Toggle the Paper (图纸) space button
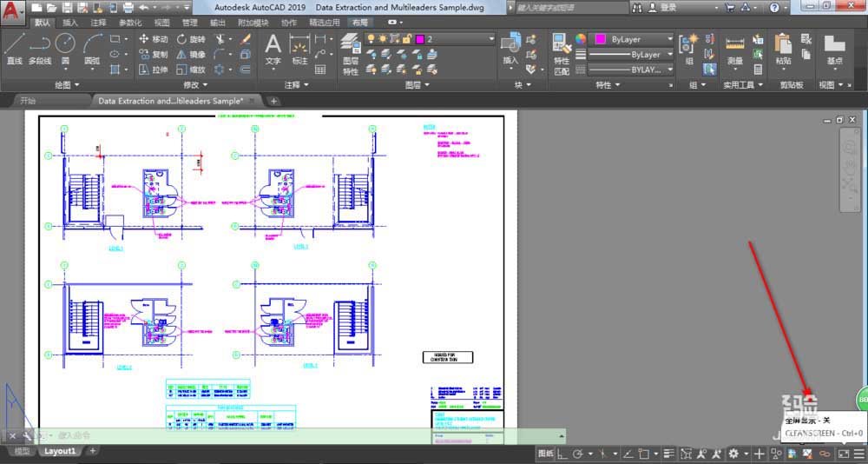Image resolution: width=868 pixels, height=464 pixels. coord(545,454)
